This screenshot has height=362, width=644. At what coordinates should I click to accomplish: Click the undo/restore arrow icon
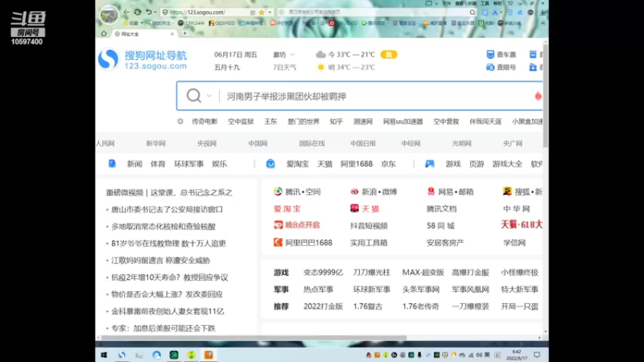(x=148, y=12)
